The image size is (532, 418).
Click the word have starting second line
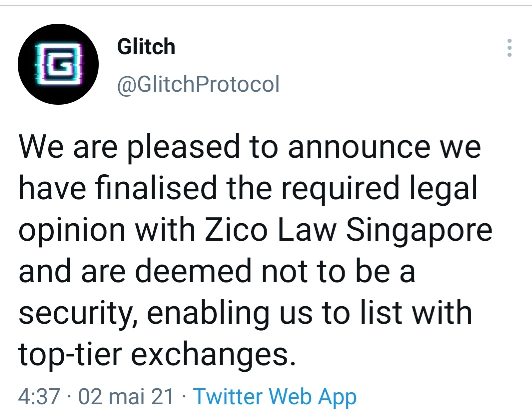click(x=52, y=188)
